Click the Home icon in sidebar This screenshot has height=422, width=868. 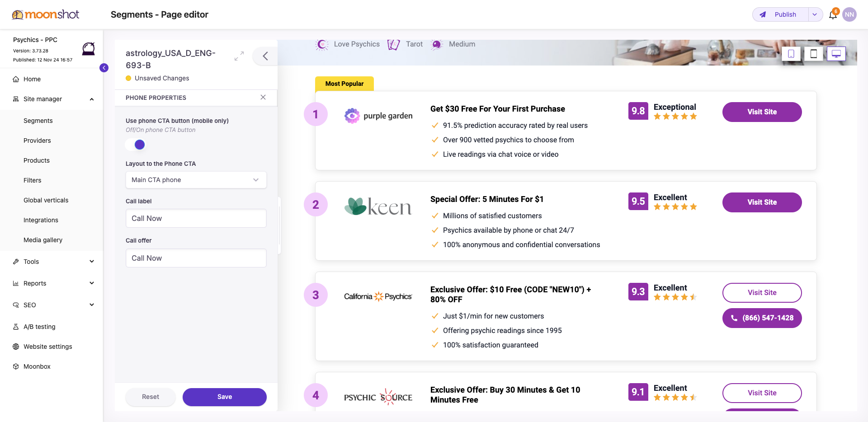point(16,79)
